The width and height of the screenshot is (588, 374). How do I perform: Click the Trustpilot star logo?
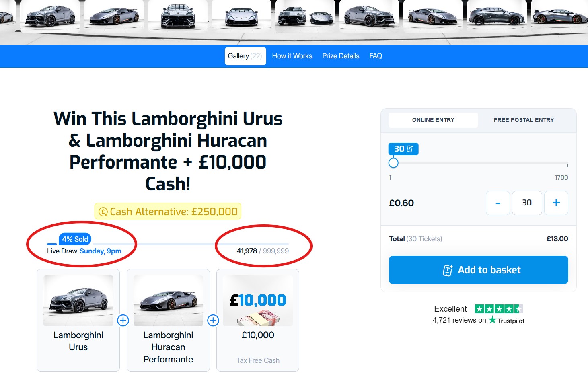[493, 320]
